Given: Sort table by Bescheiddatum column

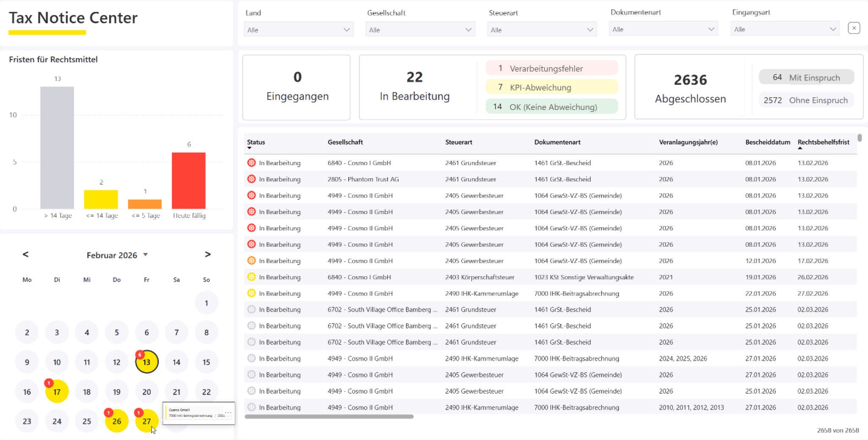Looking at the screenshot, I should pyautogui.click(x=768, y=142).
